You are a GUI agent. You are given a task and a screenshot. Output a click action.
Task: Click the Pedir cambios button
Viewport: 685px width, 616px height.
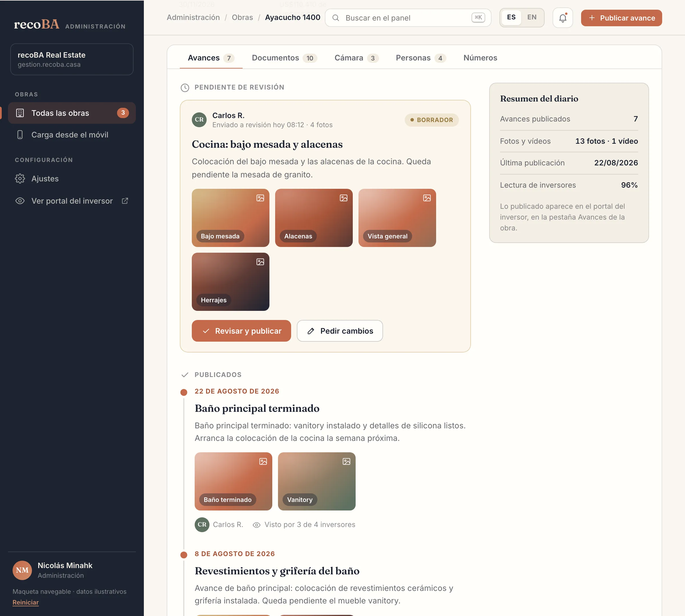[340, 331]
